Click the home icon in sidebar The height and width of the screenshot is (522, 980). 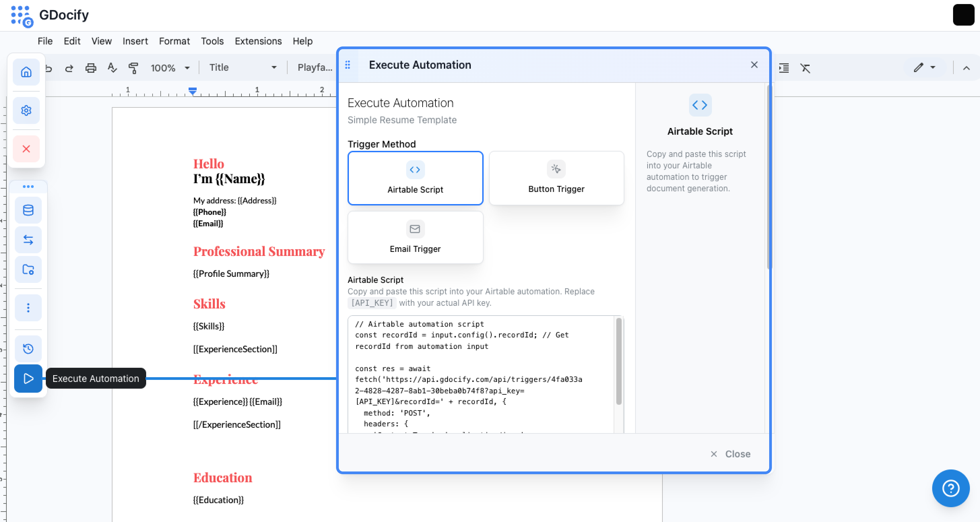(x=26, y=72)
